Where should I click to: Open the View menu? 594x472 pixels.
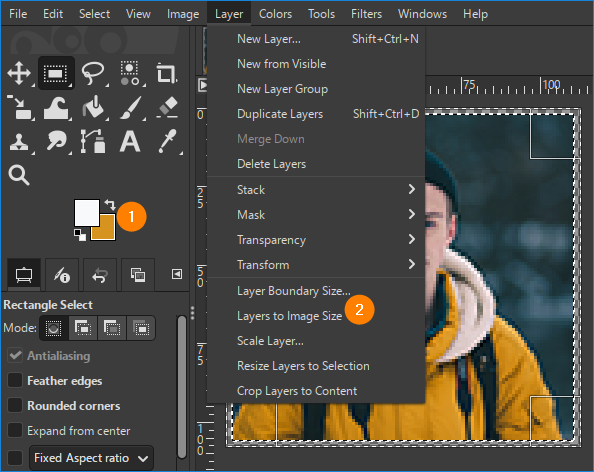point(138,14)
